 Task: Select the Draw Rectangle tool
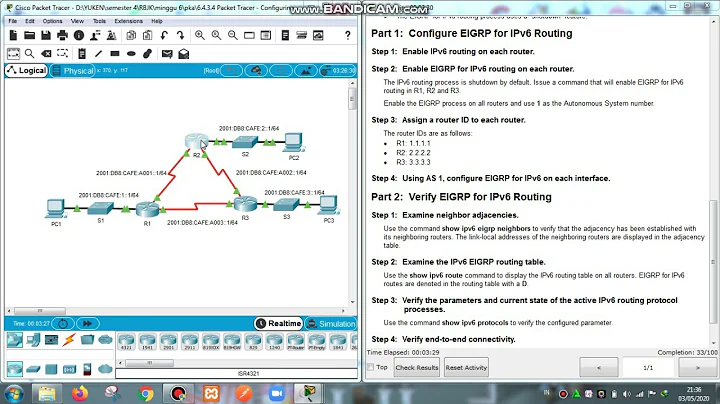point(115,54)
